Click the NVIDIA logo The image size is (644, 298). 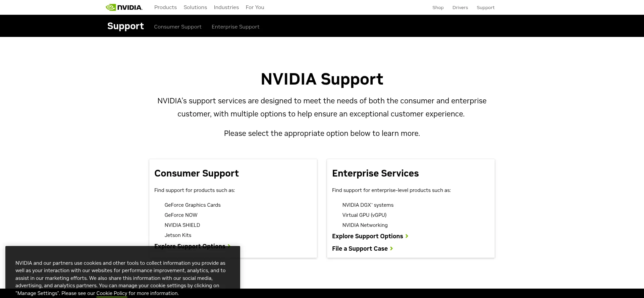coord(124,7)
